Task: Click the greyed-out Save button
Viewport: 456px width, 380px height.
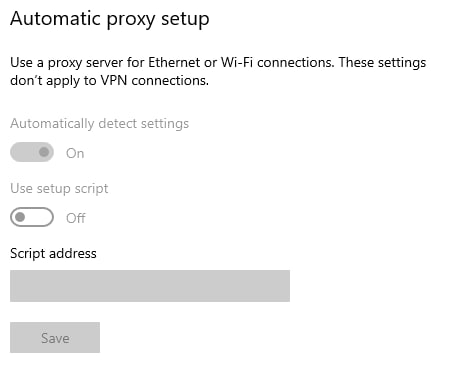Action: pyautogui.click(x=55, y=338)
